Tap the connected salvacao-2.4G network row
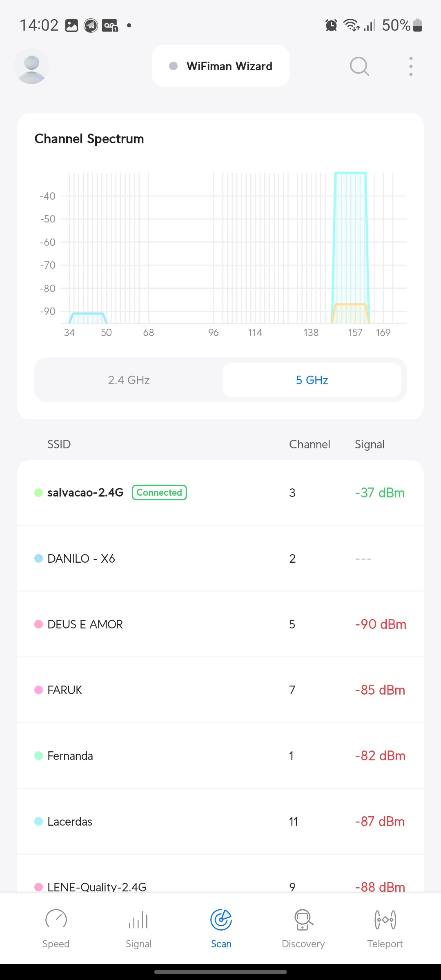Screen dimensions: 441x980 click(220, 493)
